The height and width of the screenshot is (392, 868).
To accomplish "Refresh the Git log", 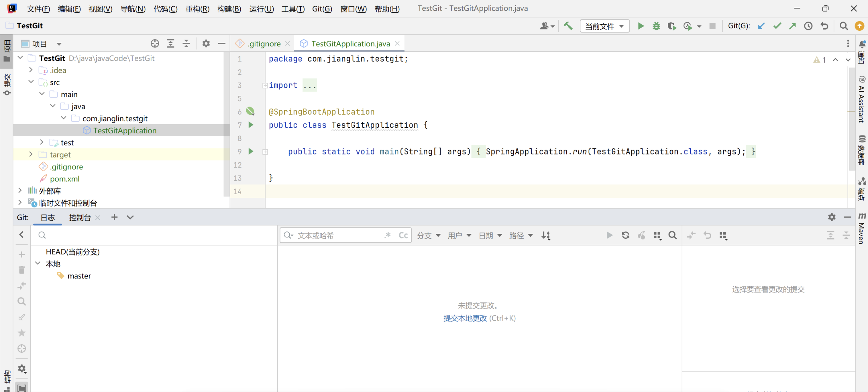I will tap(625, 235).
